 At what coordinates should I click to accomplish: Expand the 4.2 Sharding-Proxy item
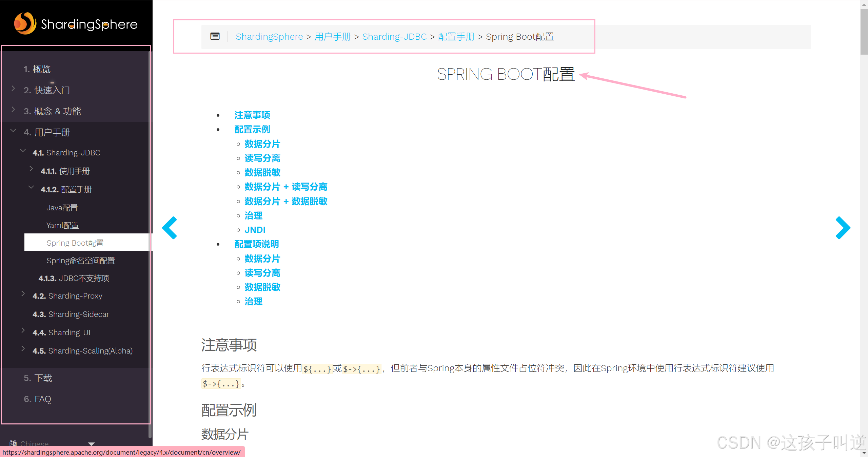point(23,294)
